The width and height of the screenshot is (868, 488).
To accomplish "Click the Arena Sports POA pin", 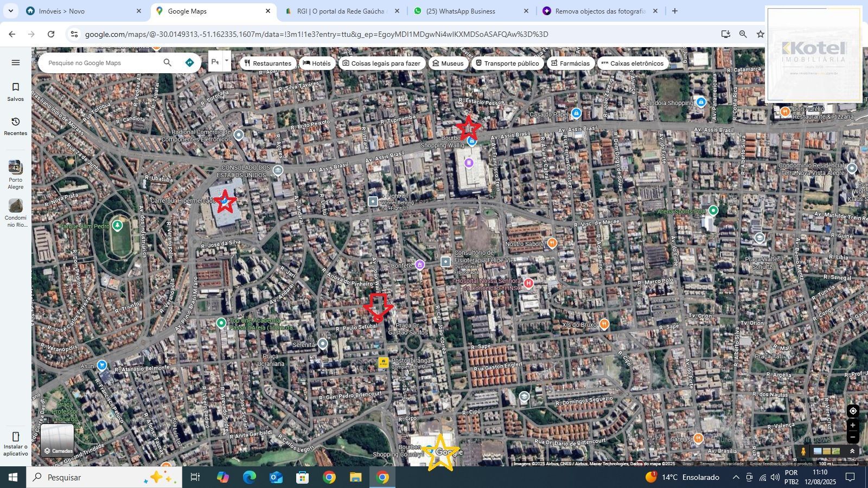I will [x=713, y=210].
